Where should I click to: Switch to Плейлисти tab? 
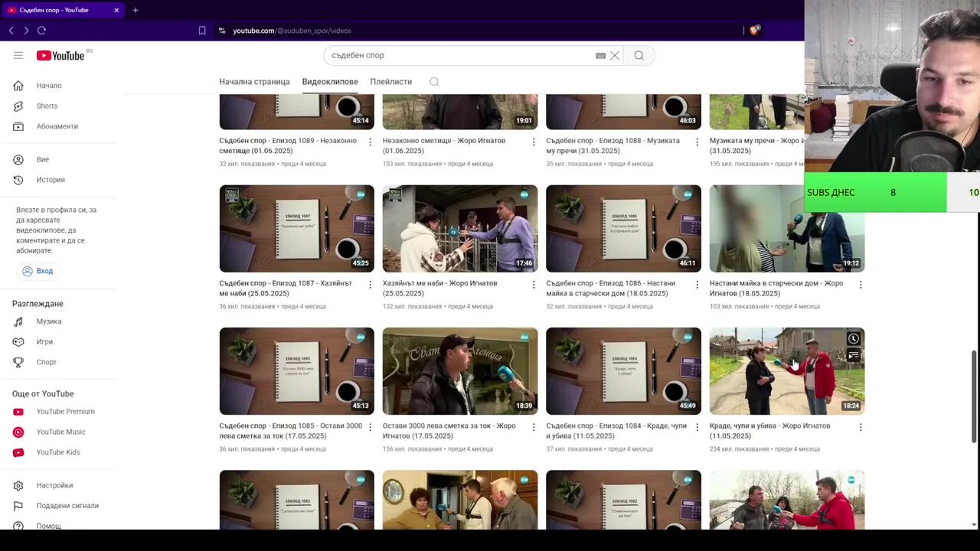pos(391,82)
